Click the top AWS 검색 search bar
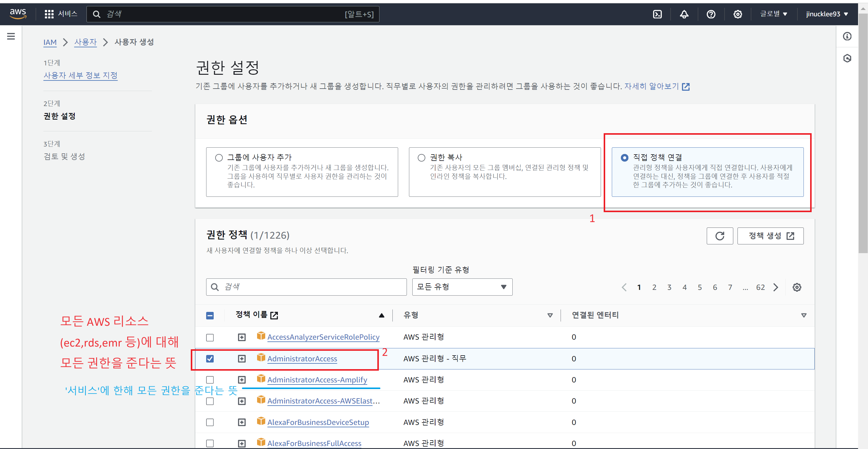Image resolution: width=868 pixels, height=449 pixels. tap(233, 14)
